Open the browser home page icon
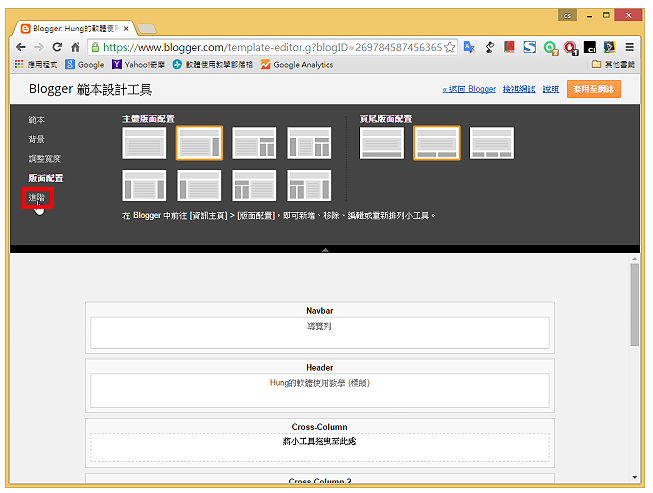Viewport: 653px width, 493px height. [75, 47]
